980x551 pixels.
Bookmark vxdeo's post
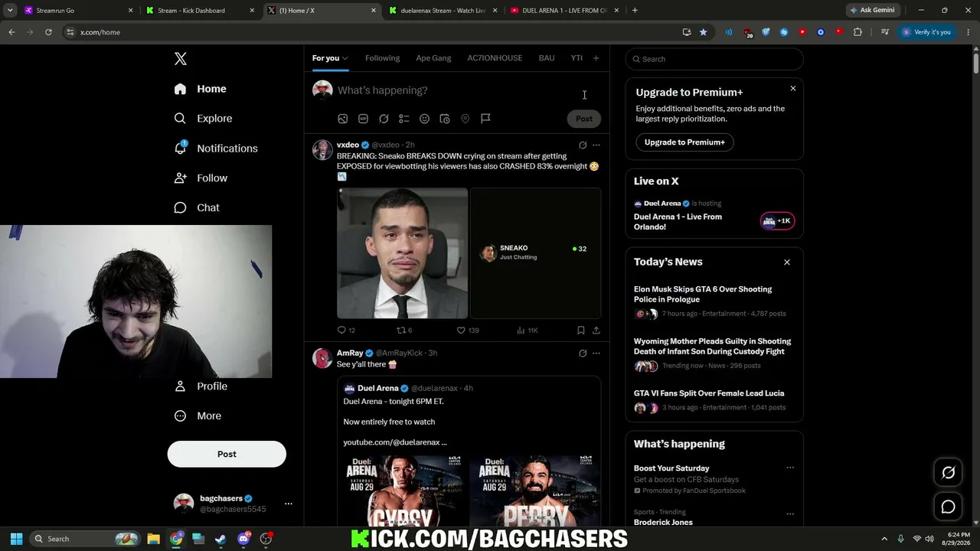tap(581, 330)
